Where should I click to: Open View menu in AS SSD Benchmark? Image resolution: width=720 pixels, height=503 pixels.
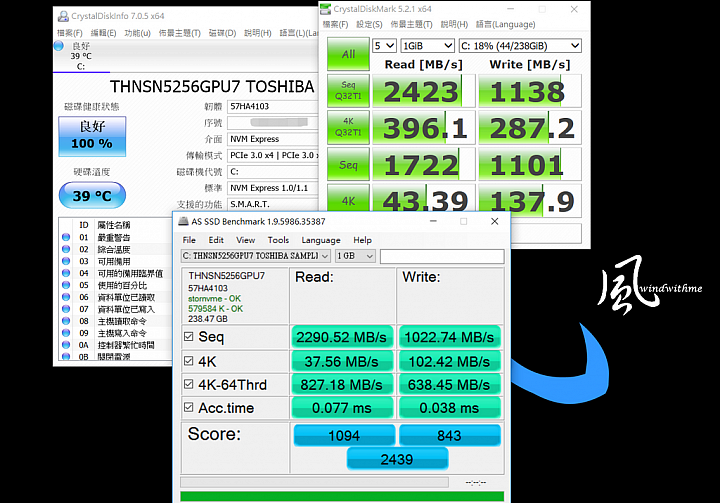(246, 240)
